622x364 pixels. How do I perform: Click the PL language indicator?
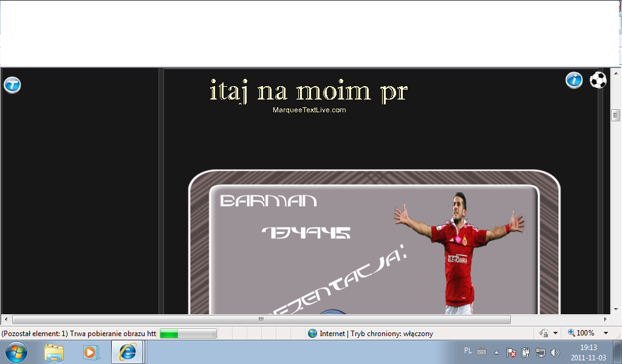pos(468,351)
